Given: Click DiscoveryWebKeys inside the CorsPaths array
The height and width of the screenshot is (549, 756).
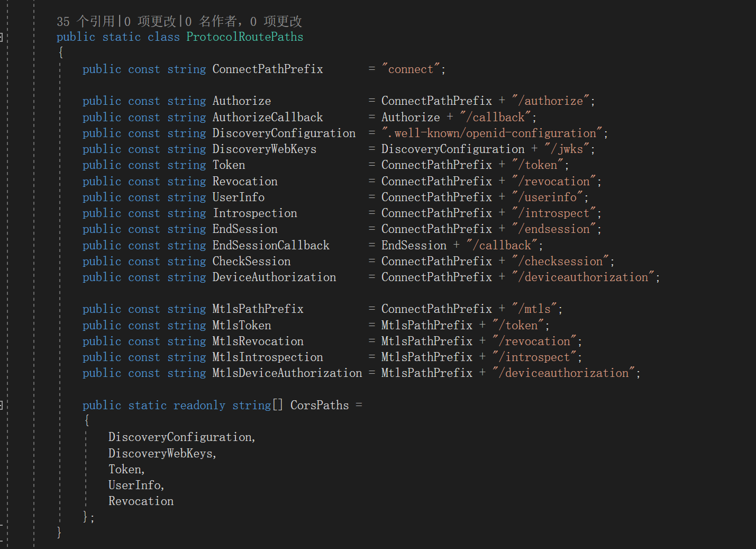Looking at the screenshot, I should (x=160, y=454).
